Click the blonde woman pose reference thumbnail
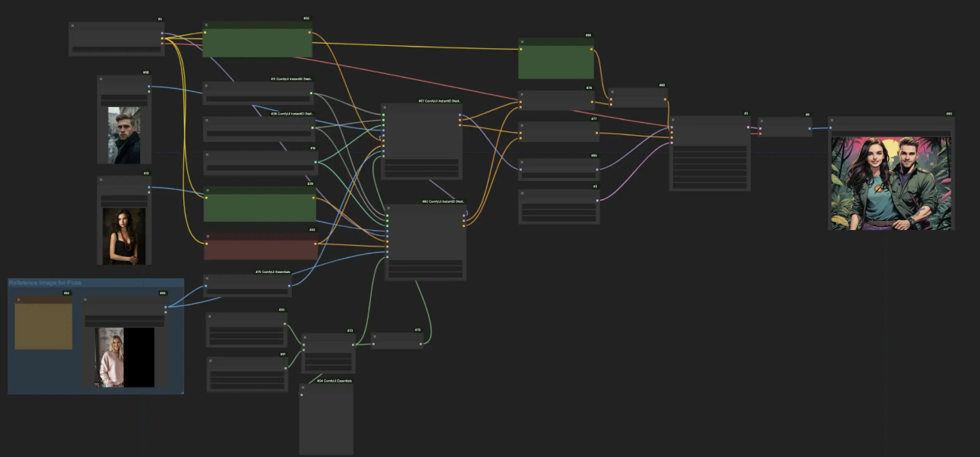This screenshot has height=457, width=980. pyautogui.click(x=111, y=357)
